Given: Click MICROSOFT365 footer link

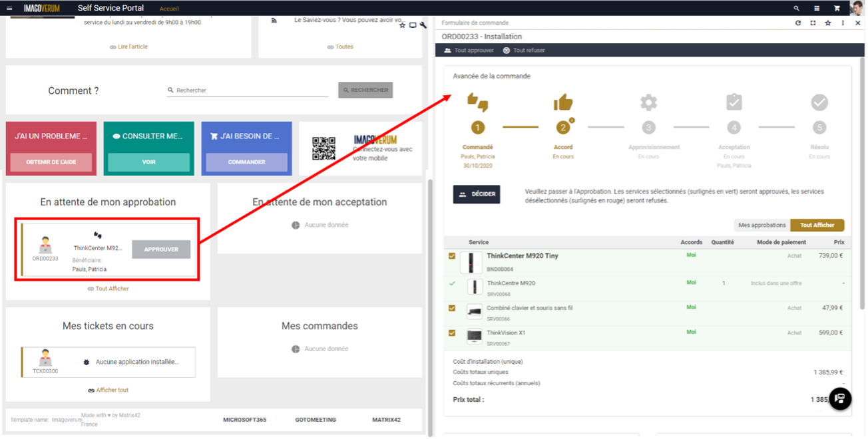Looking at the screenshot, I should [244, 420].
